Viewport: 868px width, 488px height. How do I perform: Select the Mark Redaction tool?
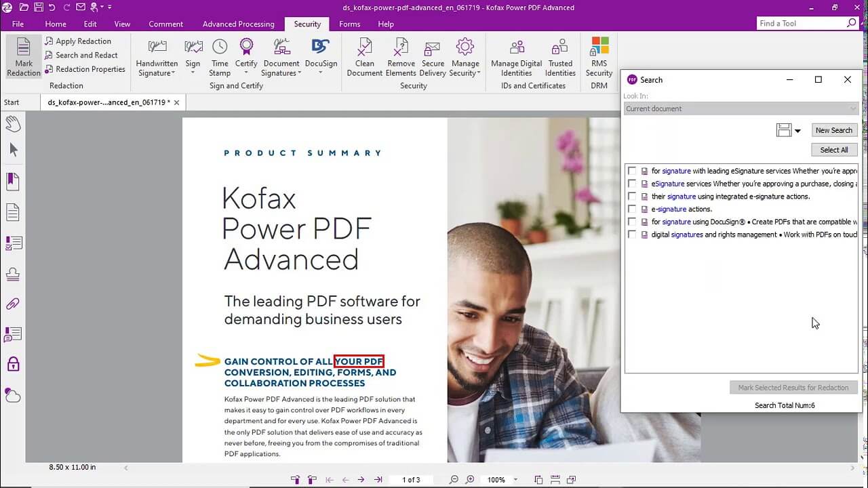23,54
